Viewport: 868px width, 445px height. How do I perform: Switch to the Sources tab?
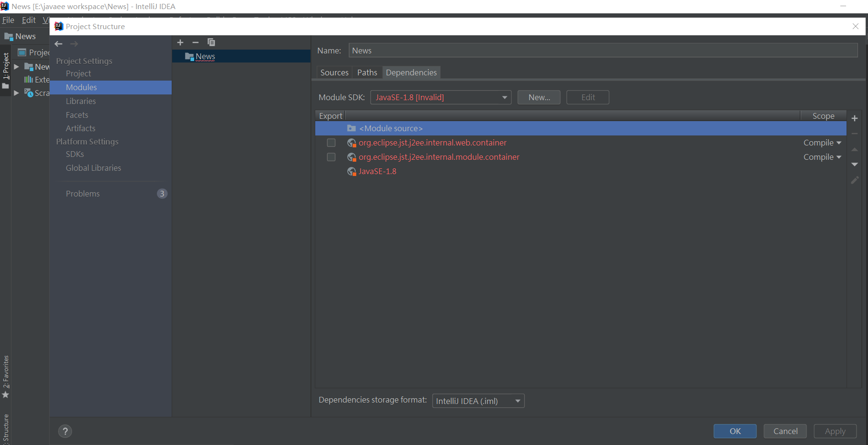point(334,72)
